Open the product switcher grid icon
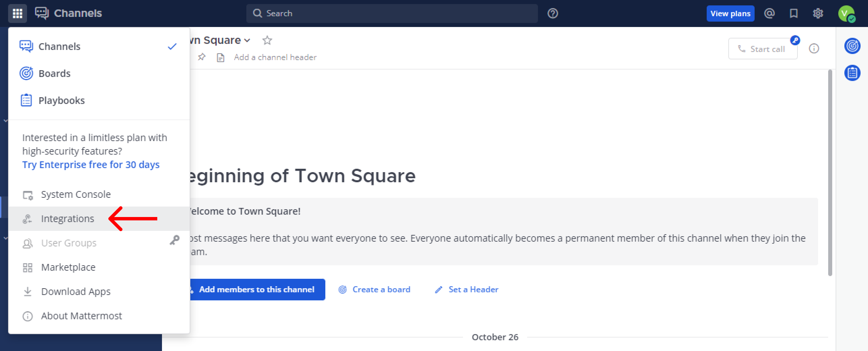 (x=18, y=13)
